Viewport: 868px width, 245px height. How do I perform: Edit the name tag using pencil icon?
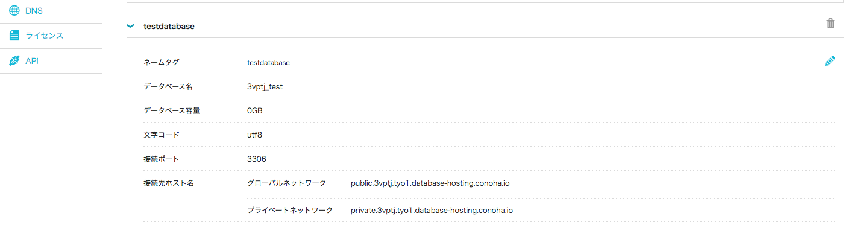(x=830, y=61)
